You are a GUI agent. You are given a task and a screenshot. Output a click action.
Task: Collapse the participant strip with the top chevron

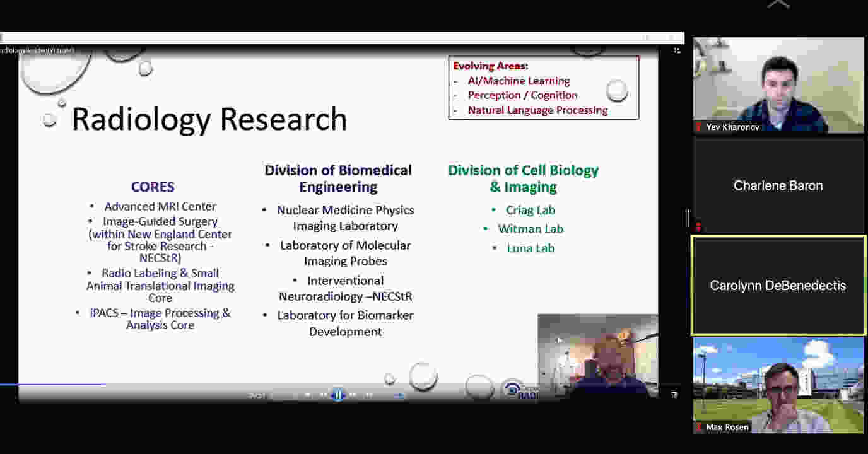778,4
